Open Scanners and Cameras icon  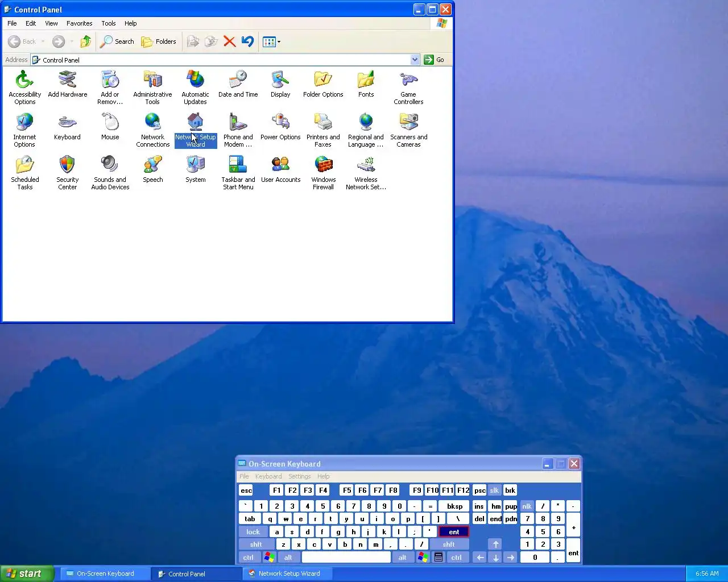[408, 130]
